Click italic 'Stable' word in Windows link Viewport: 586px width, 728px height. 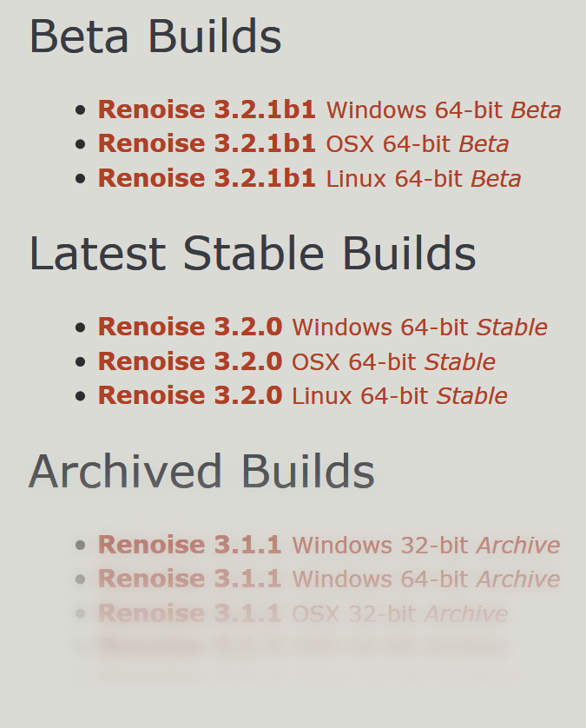512,328
